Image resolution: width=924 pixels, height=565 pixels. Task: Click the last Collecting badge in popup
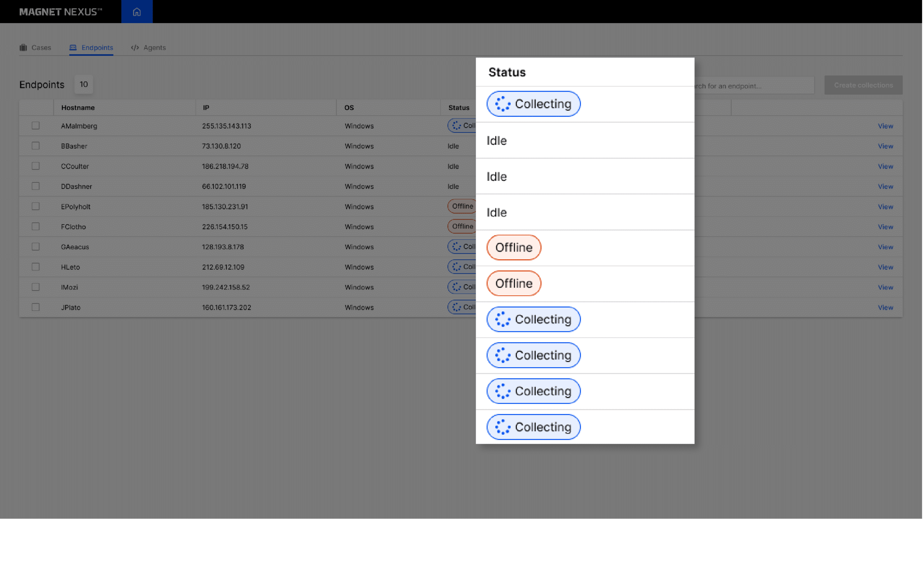[533, 427]
